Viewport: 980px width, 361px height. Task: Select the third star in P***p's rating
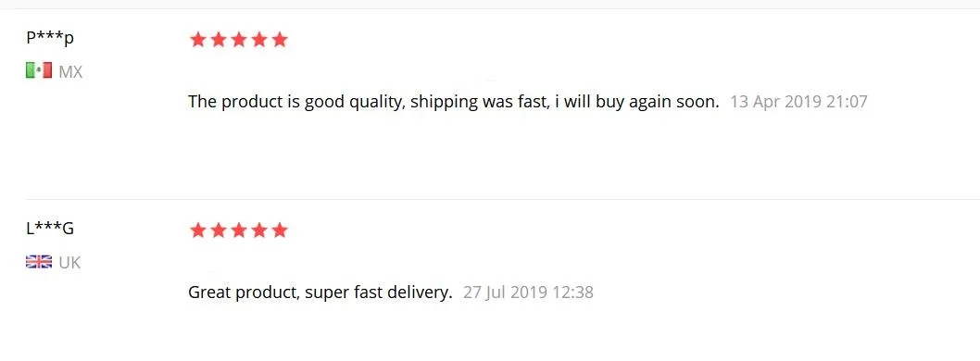(239, 40)
